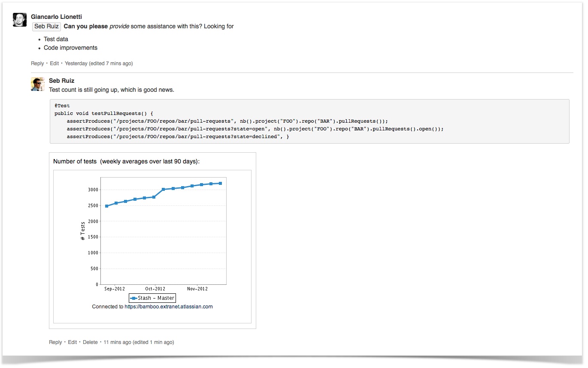Viewport: 588px width, 368px height.
Task: Open Giancarlo Lionetti's avatar picture
Action: pos(20,20)
